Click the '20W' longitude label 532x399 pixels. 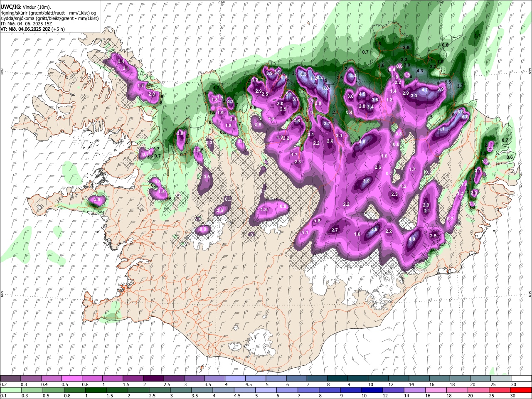(x=221, y=2)
